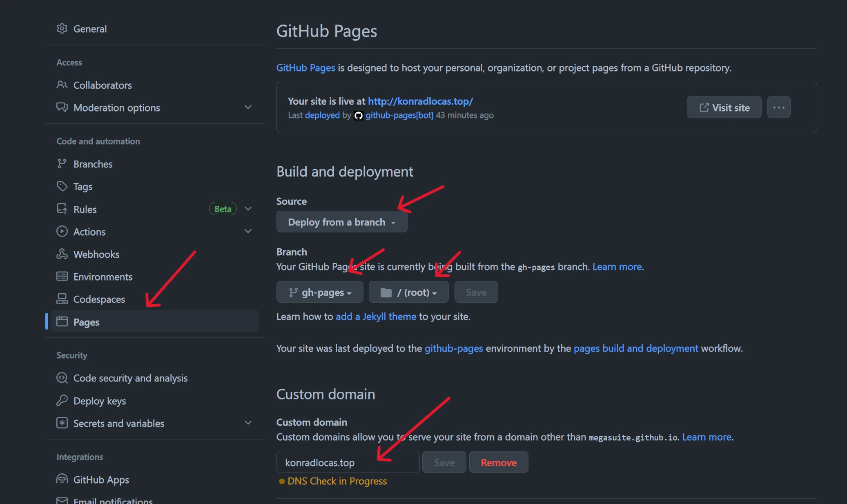Click the red Remove domain button

click(498, 462)
